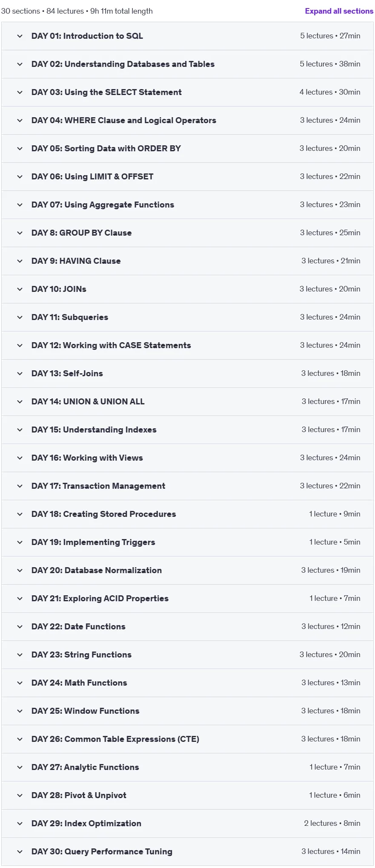The image size is (375, 868).
Task: Toggle chevron next to DAY 19 Implementing Triggers
Action: (x=20, y=542)
